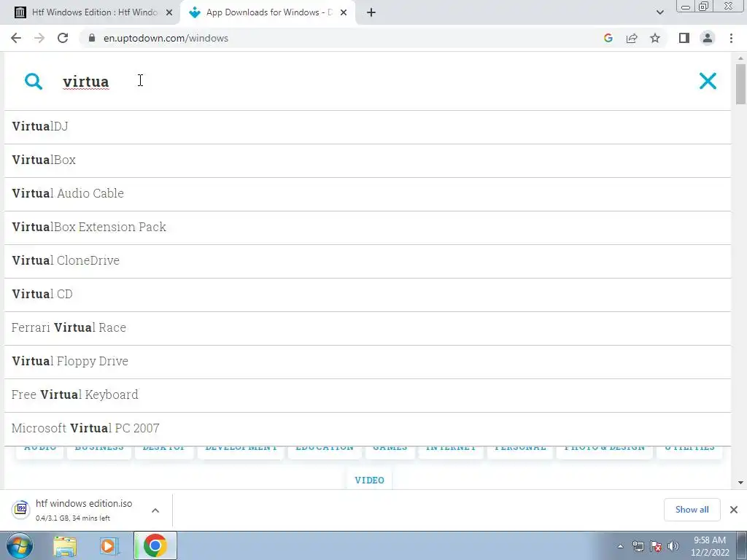Share this page via share icon
747x560 pixels.
tap(632, 38)
